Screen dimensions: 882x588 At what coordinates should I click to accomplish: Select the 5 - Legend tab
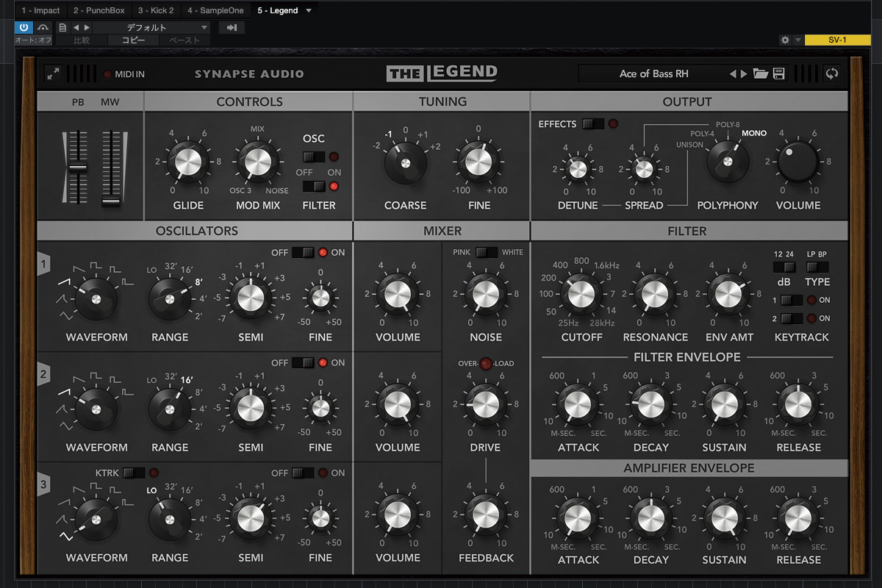pyautogui.click(x=278, y=10)
